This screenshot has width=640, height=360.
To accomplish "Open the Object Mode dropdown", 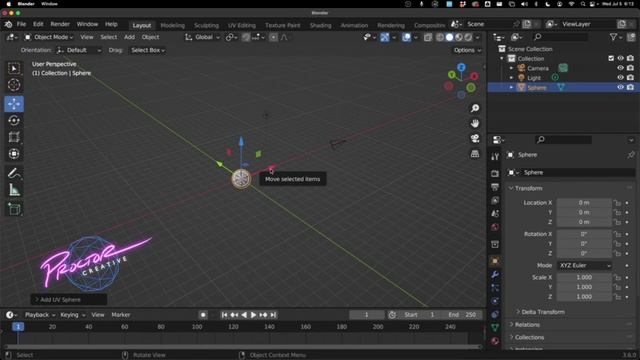I will point(48,37).
